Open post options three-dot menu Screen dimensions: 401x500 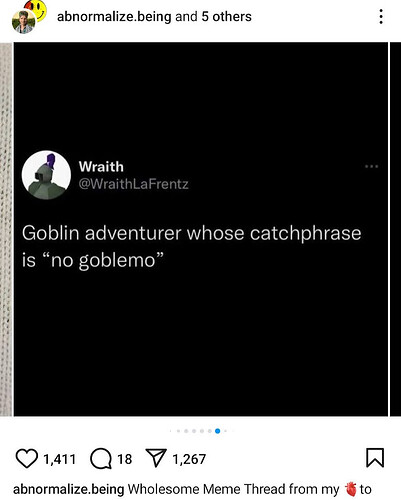pyautogui.click(x=381, y=16)
